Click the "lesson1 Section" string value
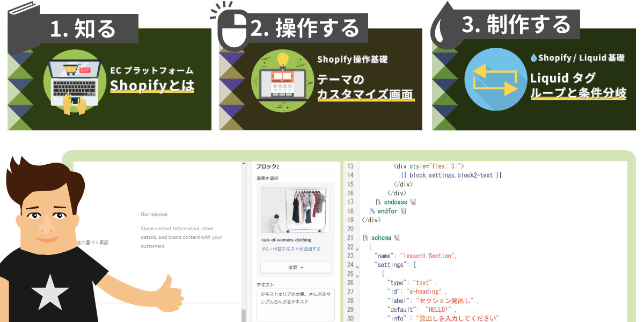Image resolution: width=644 pixels, height=322 pixels. [428, 256]
